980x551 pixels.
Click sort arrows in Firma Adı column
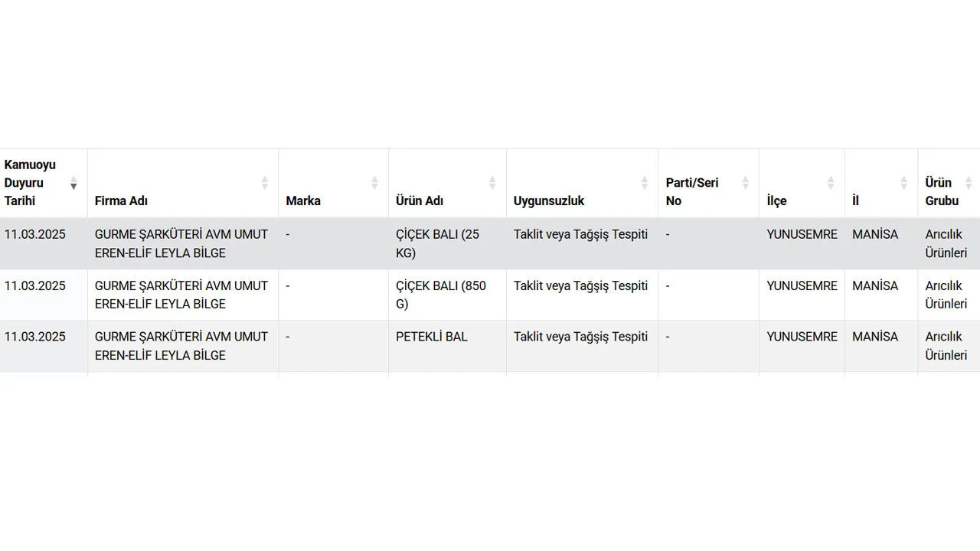tap(265, 183)
